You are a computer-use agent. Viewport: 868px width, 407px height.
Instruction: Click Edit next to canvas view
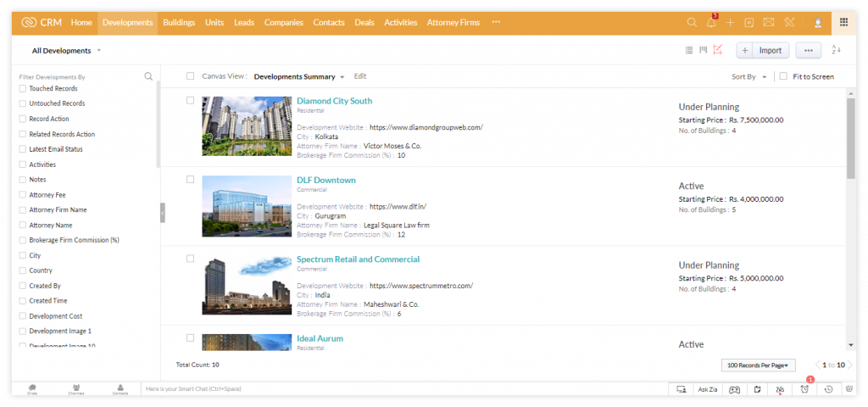(360, 76)
